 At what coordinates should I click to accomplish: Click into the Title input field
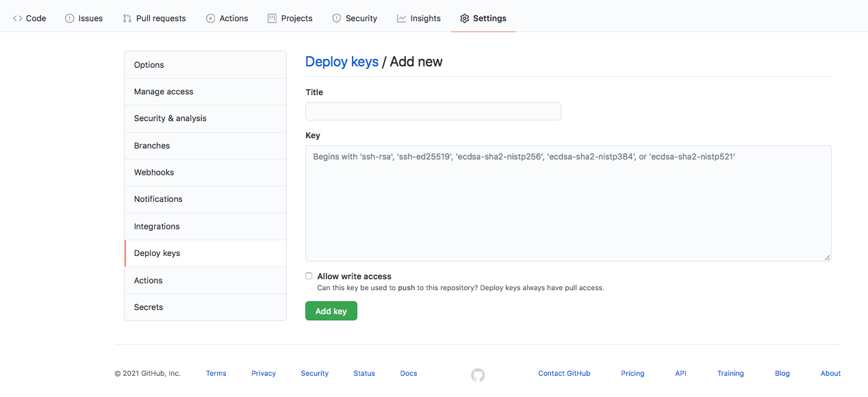click(x=433, y=111)
